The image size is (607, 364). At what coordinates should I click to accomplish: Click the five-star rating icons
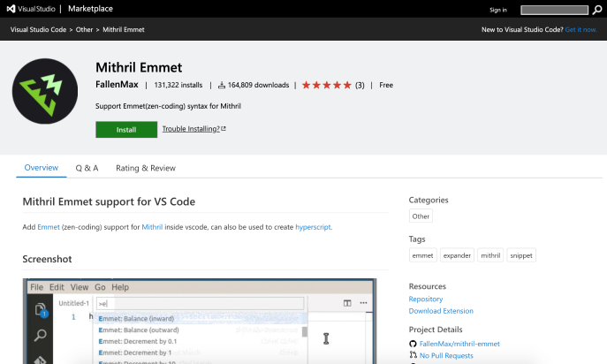pos(326,85)
